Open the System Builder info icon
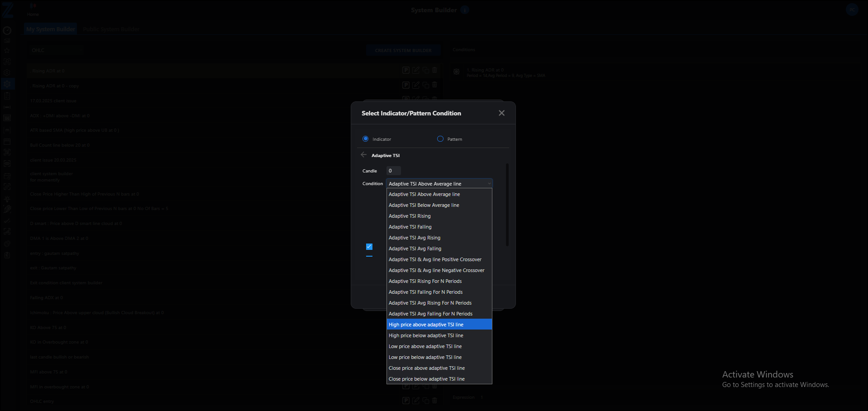Screen dimensions: 868x411 pos(465,10)
